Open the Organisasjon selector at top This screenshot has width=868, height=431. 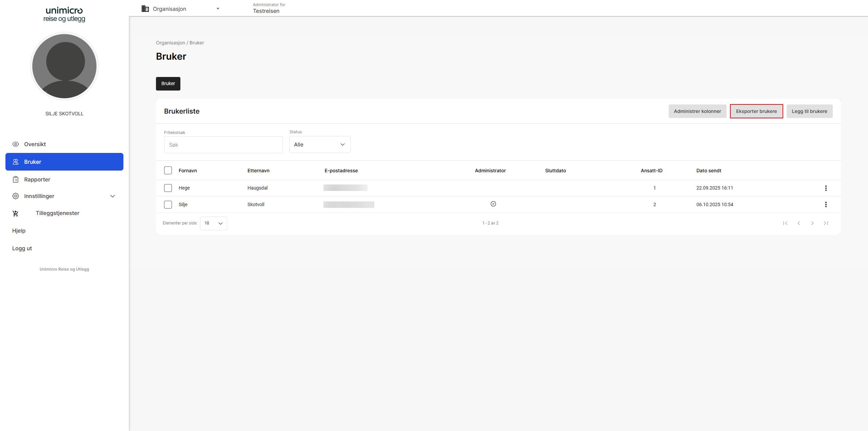[x=180, y=9]
